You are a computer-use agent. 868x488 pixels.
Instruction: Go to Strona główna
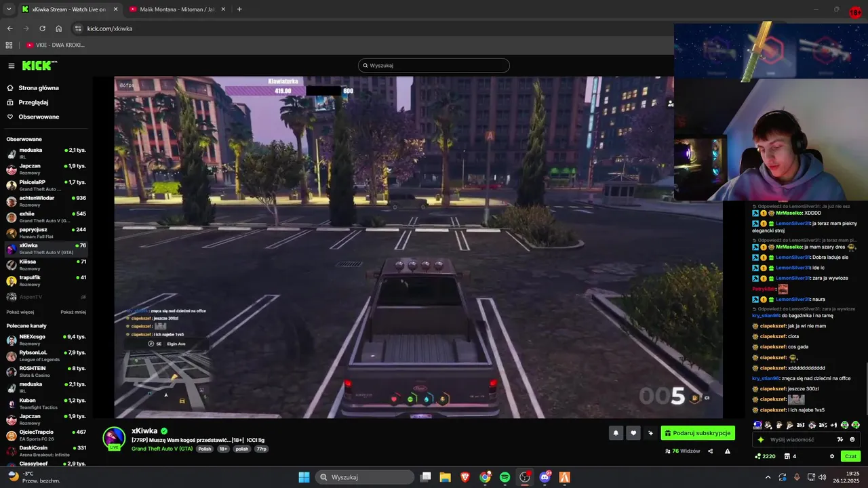pyautogui.click(x=33, y=88)
